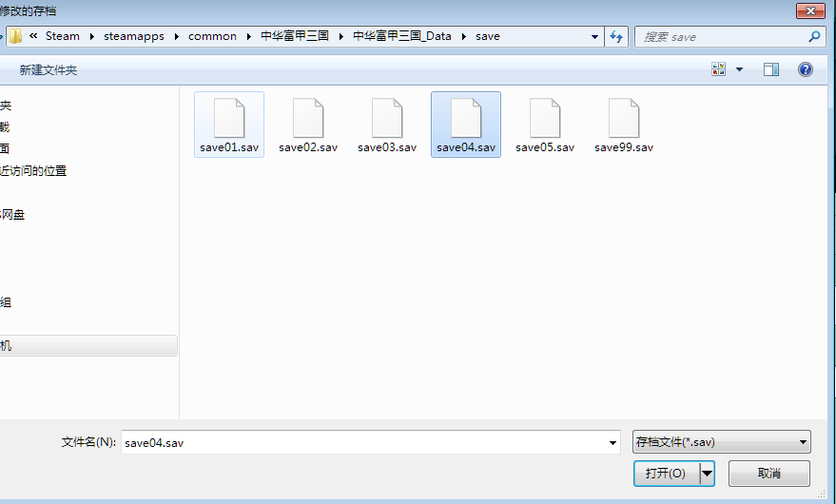Go to save folder breadcrumb

point(488,36)
